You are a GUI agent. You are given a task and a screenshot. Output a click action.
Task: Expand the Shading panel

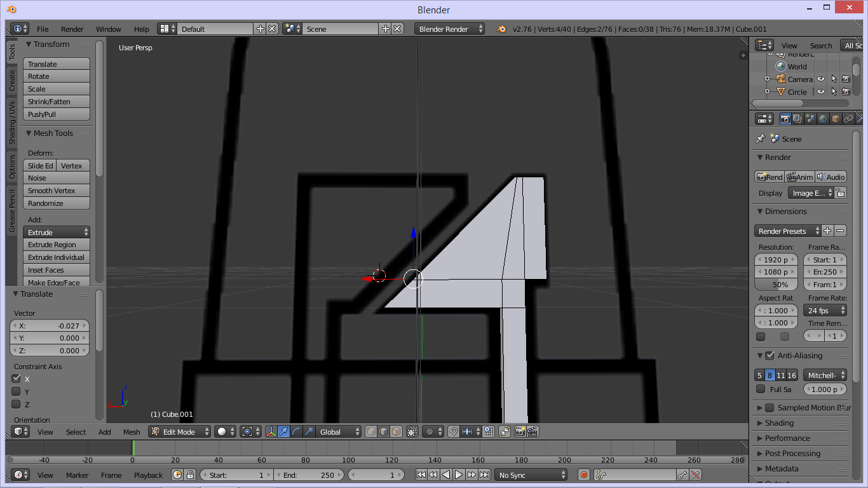pyautogui.click(x=779, y=423)
